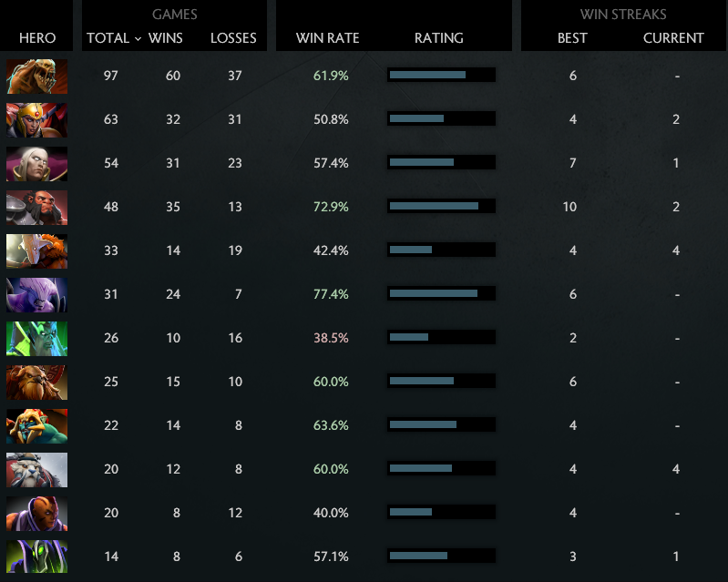This screenshot has height=582, width=728.
Task: Click the Lifestealer portrait in the 97-games row
Action: (x=36, y=77)
